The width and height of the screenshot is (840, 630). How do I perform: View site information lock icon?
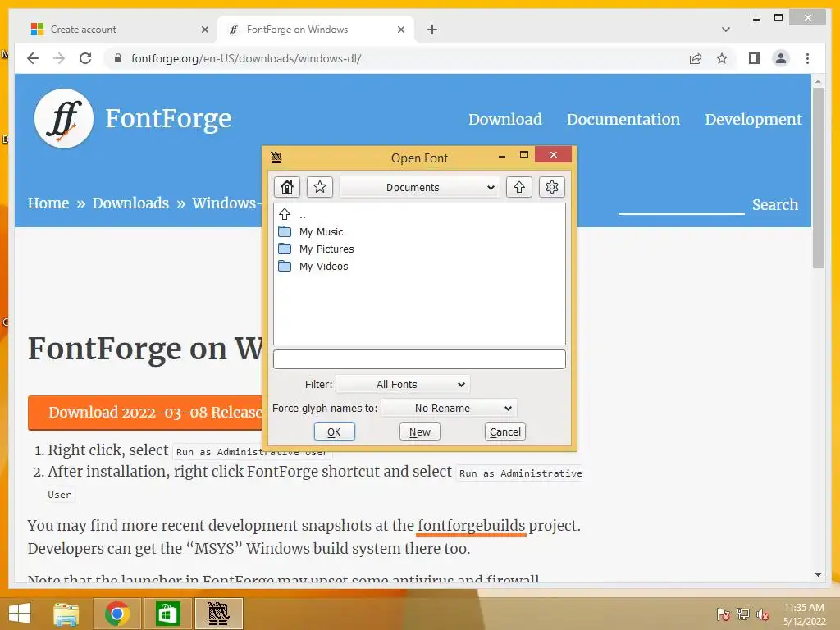tap(118, 58)
